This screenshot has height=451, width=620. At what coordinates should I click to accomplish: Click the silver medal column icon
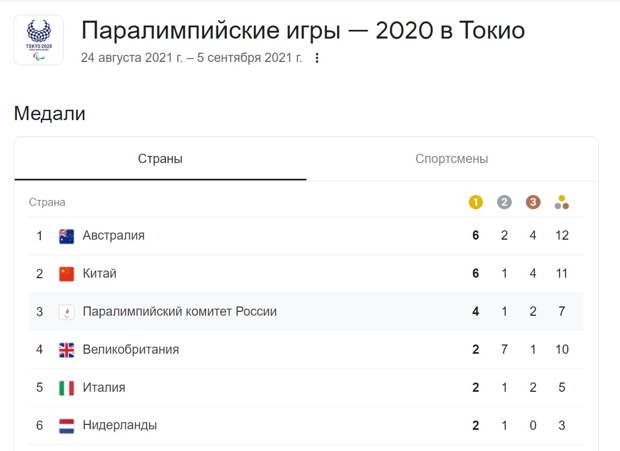tap(504, 202)
